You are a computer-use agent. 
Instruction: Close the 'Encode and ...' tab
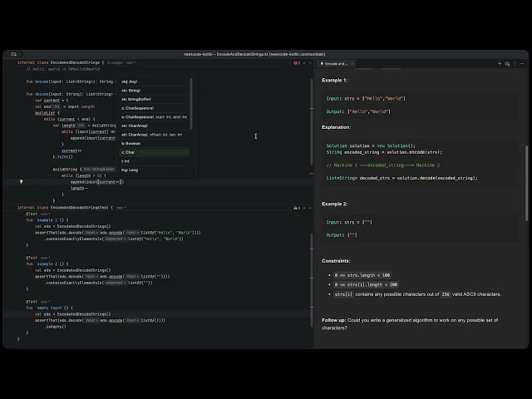[x=352, y=63]
